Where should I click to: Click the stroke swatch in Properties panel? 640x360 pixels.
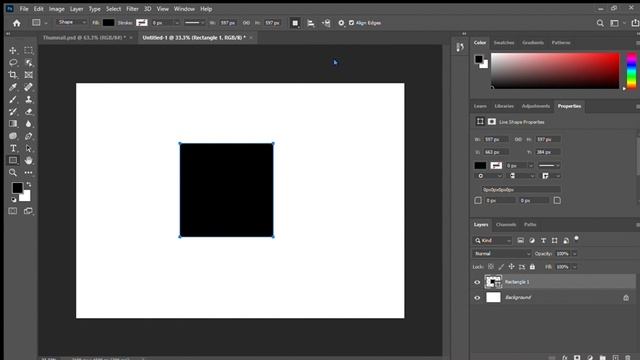click(x=496, y=165)
